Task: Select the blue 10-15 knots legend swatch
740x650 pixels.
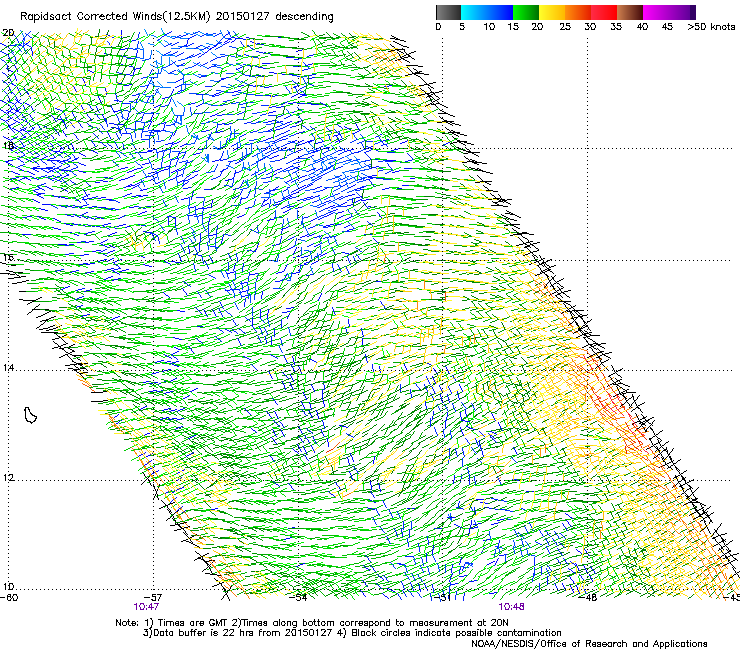Action: 500,12
